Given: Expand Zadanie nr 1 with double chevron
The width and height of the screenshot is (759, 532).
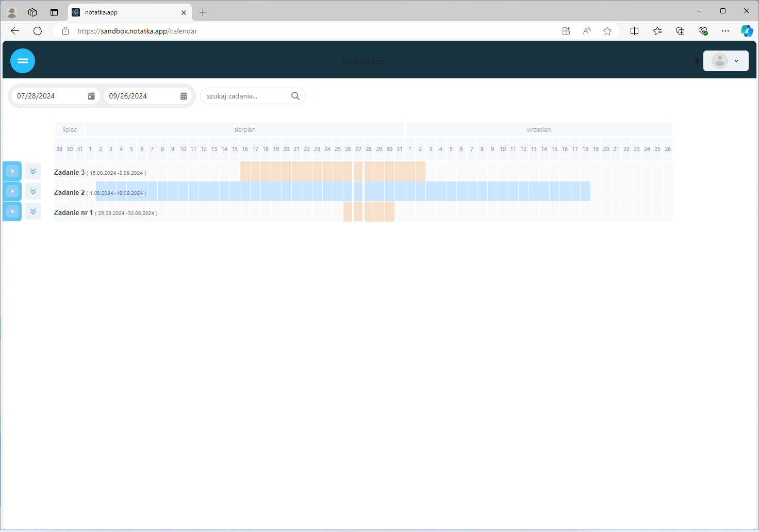Looking at the screenshot, I should [33, 211].
